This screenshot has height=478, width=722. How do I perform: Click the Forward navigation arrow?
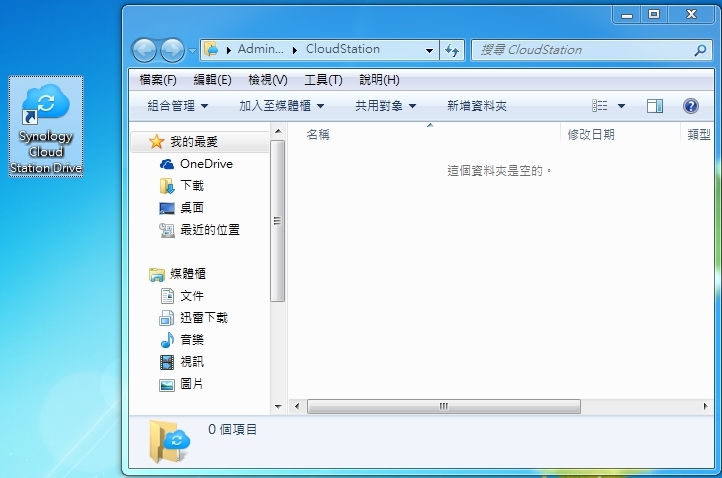(172, 50)
